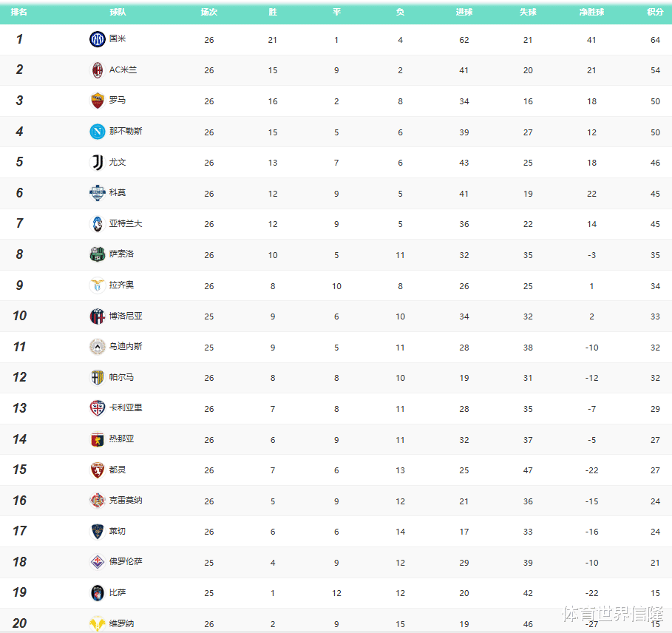
Task: Click the 场次 matches played header
Action: coord(208,13)
